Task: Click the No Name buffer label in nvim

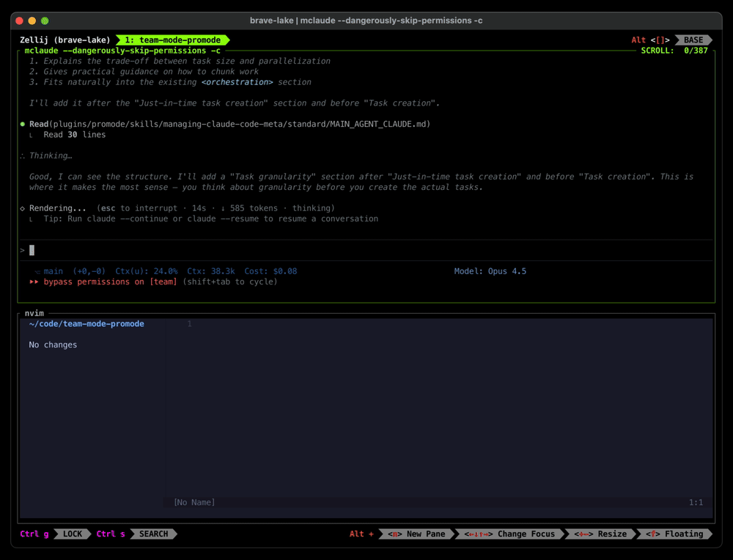Action: (x=193, y=502)
